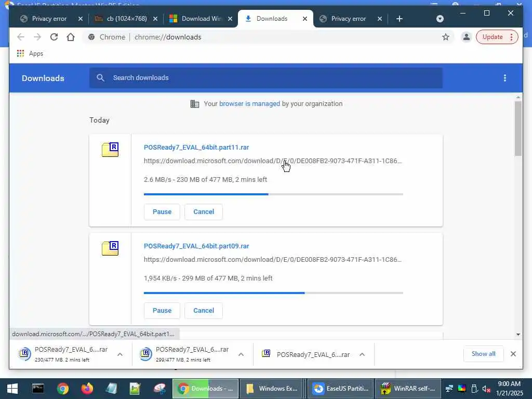Open POSReady7_EVAL_64bit.part11.rar file link

click(x=196, y=147)
